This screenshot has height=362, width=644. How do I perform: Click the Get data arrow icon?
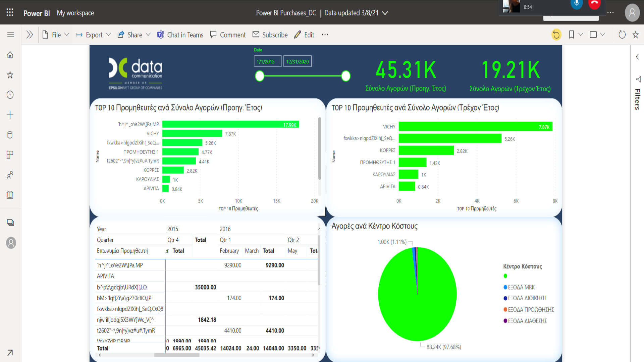point(10,352)
